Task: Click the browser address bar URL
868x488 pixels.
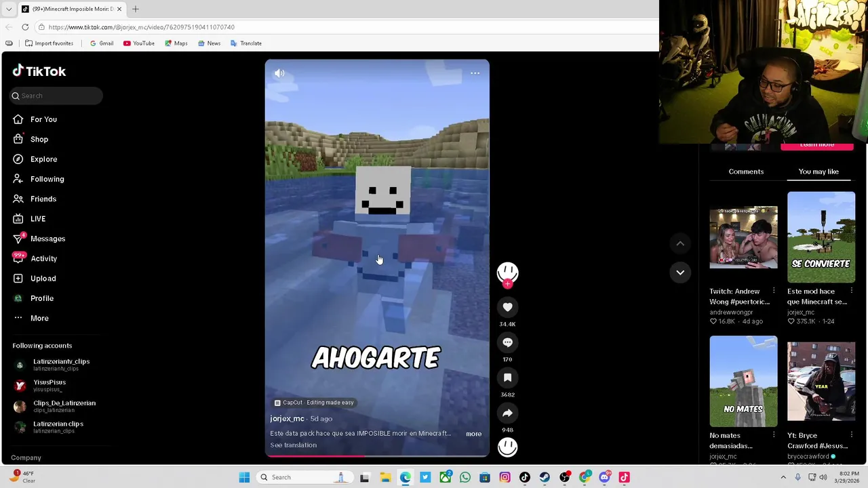Action: [x=141, y=27]
